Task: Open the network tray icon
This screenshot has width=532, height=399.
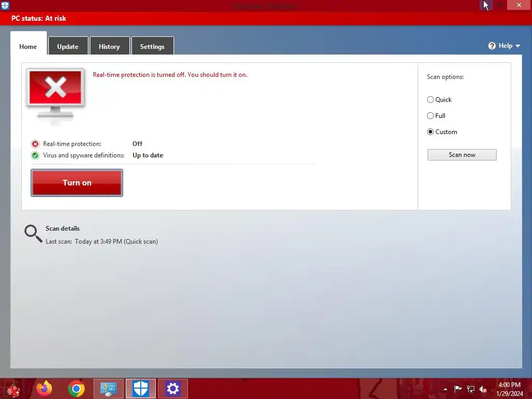Action: click(471, 389)
